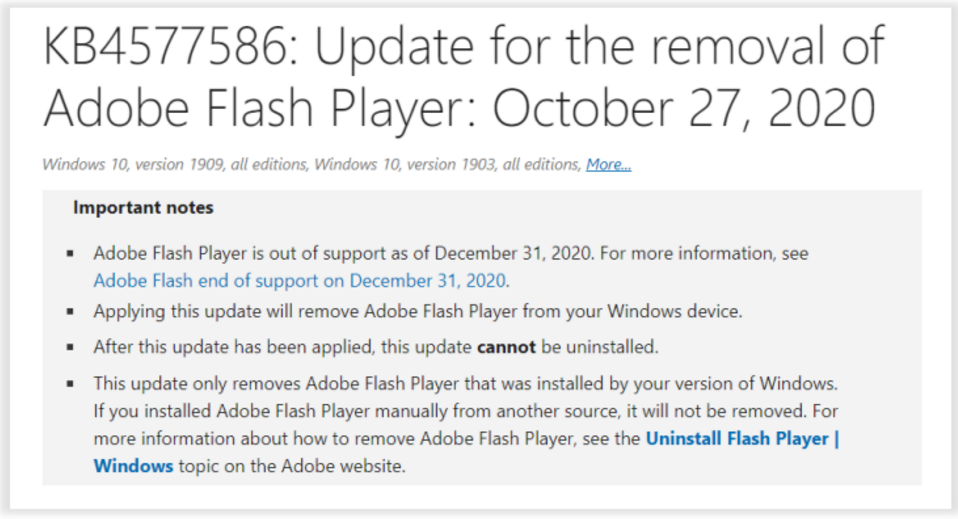Click bullet marker beside "Applying this update"
This screenshot has width=958, height=519.
tap(69, 312)
